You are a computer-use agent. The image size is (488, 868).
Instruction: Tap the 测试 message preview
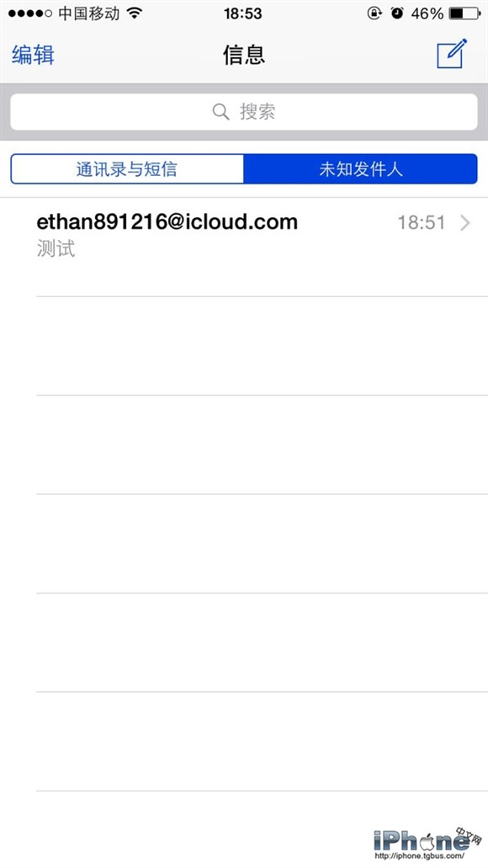56,248
